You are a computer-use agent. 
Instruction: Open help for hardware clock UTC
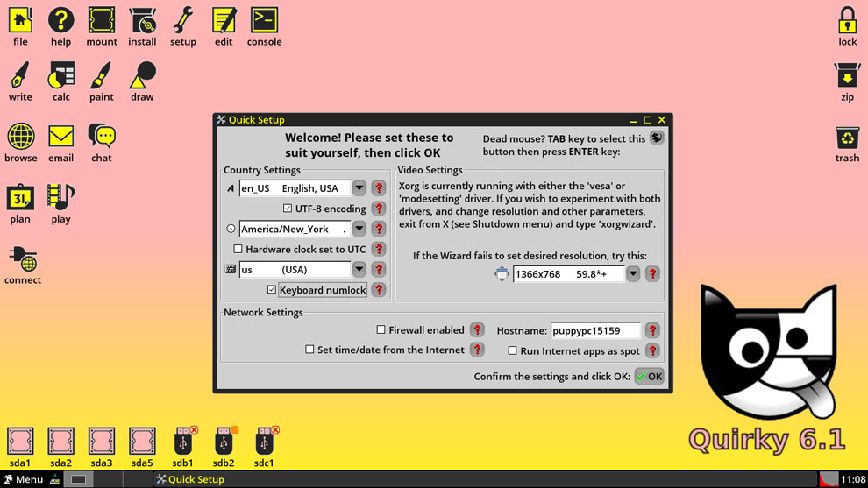[379, 249]
